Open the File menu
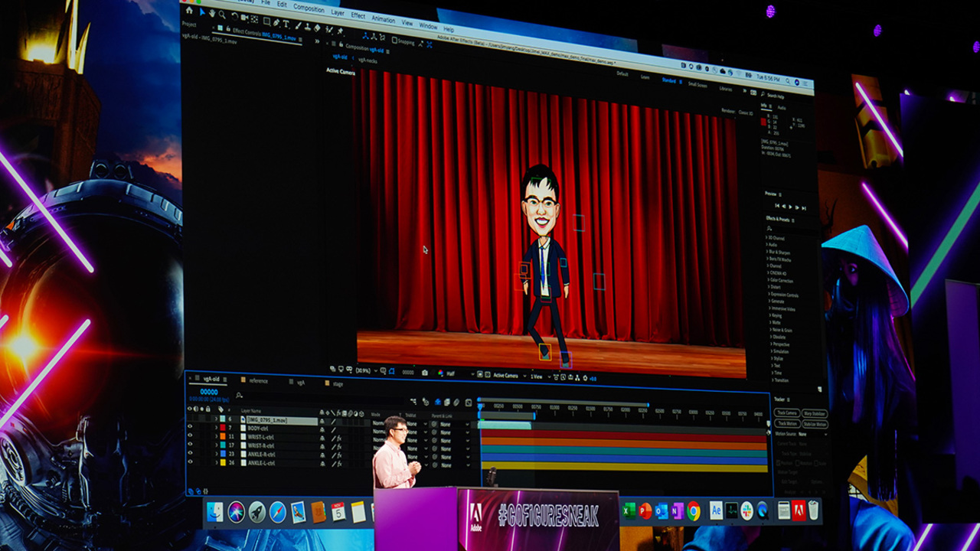This screenshot has width=980, height=551. click(x=266, y=2)
